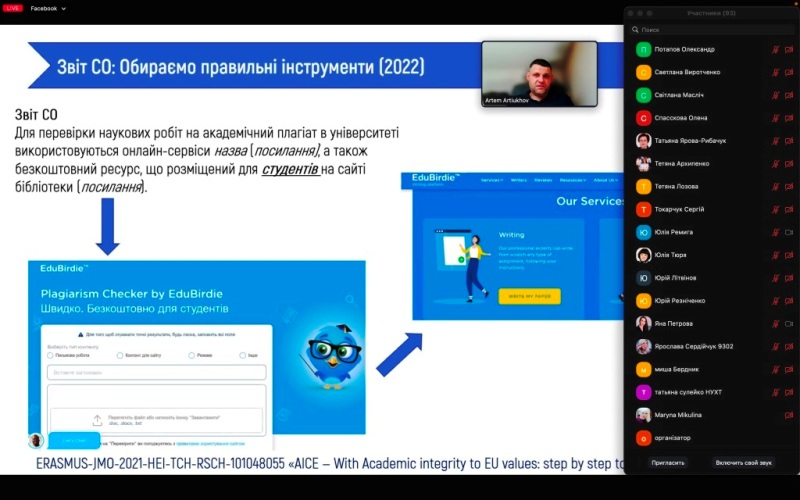The width and height of the screenshot is (800, 500).
Task: Click the file drop area with .doc .docx .txt
Action: tap(156, 420)
